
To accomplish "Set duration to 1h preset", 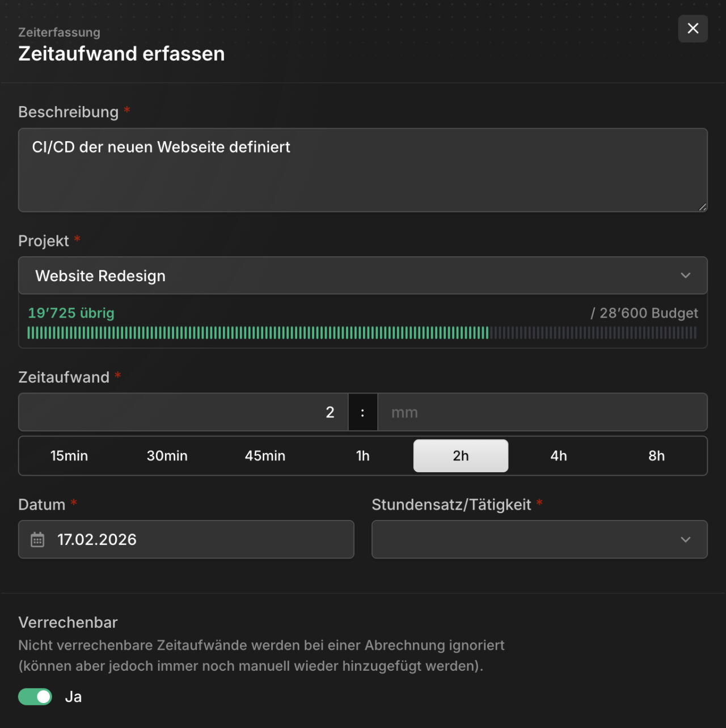I will click(x=363, y=456).
